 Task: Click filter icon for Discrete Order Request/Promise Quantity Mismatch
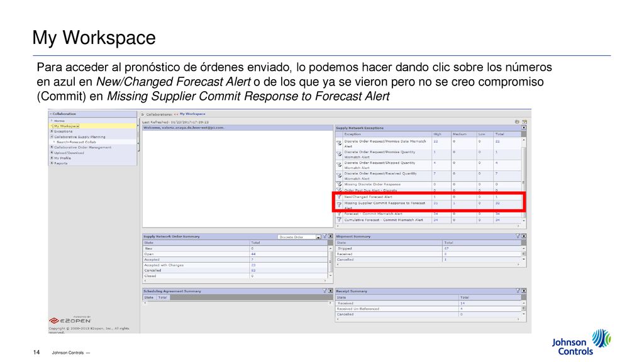339,154
